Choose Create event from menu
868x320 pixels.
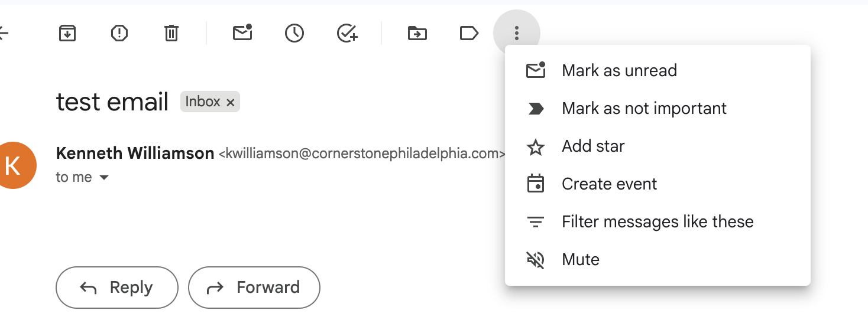coord(609,184)
